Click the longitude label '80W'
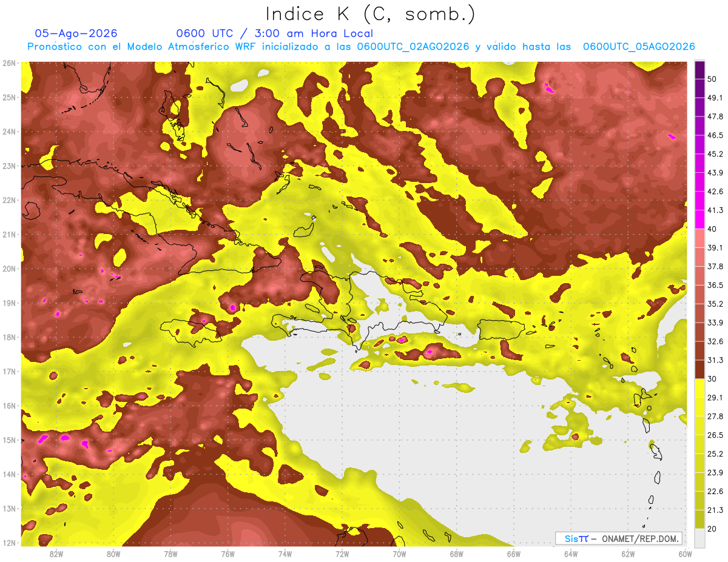This screenshot has width=728, height=562. tap(113, 554)
